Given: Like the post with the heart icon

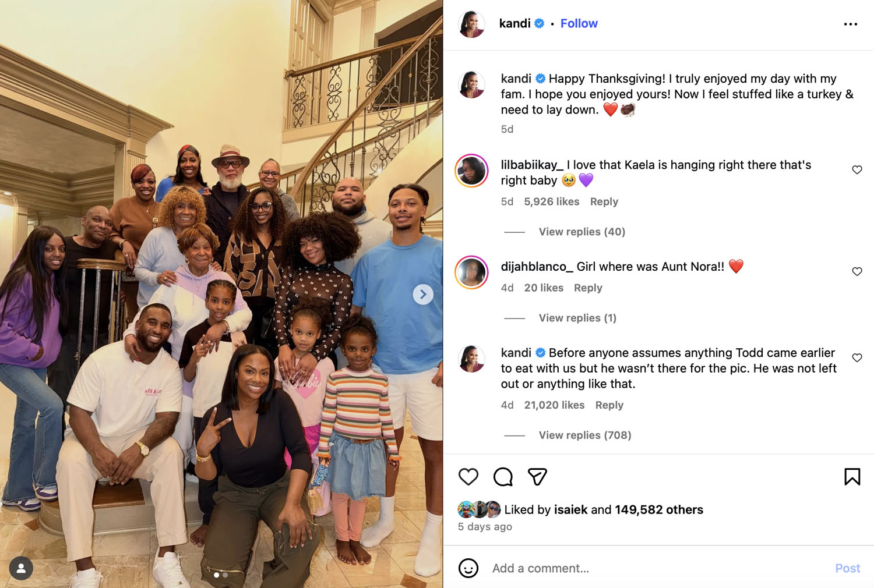Looking at the screenshot, I should (x=468, y=477).
